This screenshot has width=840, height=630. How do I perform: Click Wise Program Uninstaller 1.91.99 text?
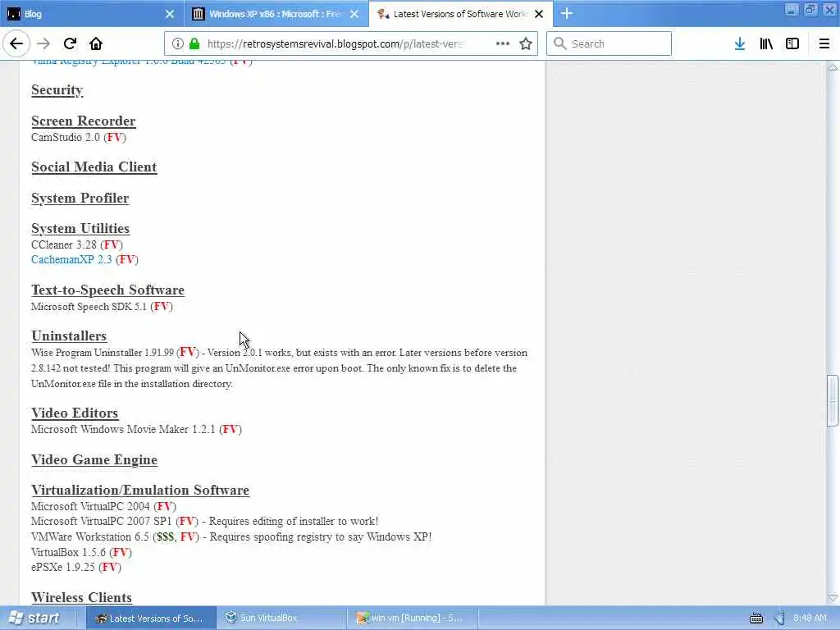[103, 353]
